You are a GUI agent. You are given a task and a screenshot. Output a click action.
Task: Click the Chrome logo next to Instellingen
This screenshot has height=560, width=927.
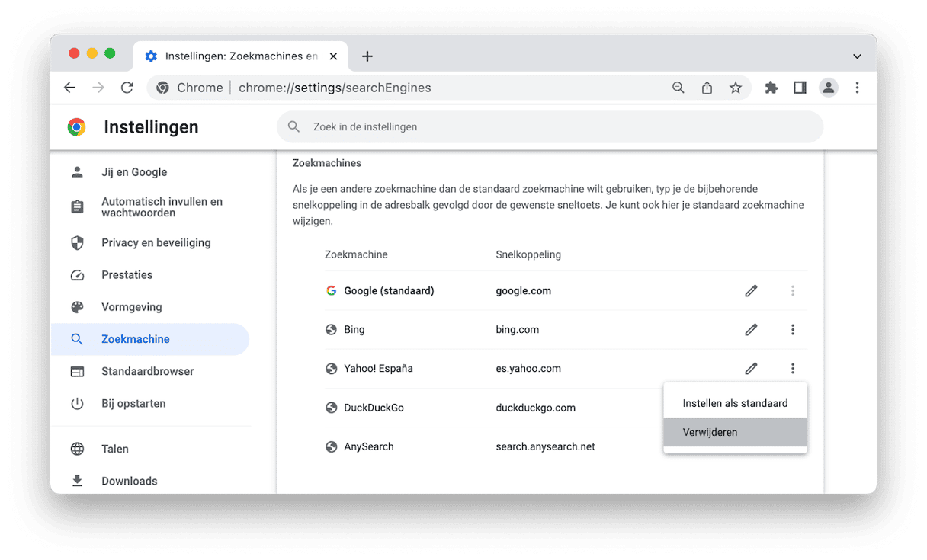point(76,127)
